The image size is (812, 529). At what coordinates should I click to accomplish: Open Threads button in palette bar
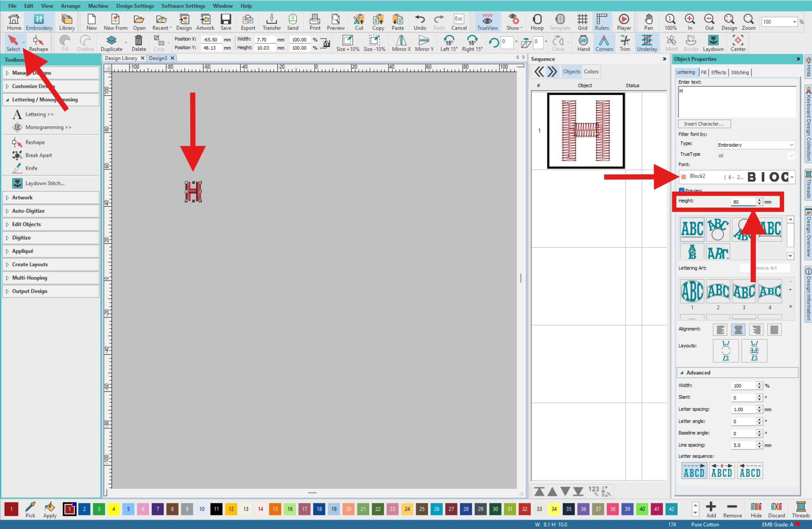[x=801, y=509]
